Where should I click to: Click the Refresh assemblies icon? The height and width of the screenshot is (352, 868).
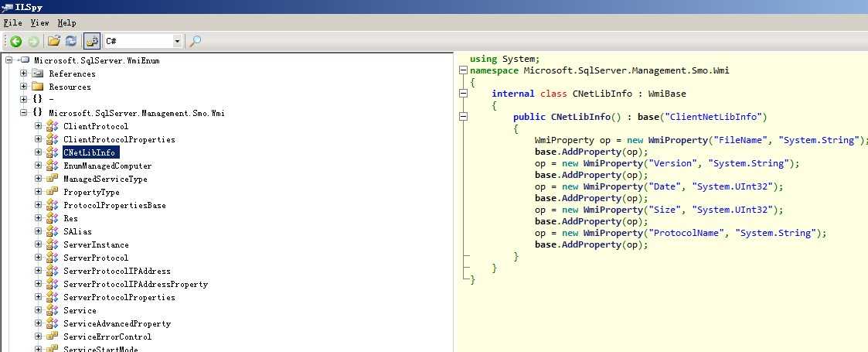[71, 41]
